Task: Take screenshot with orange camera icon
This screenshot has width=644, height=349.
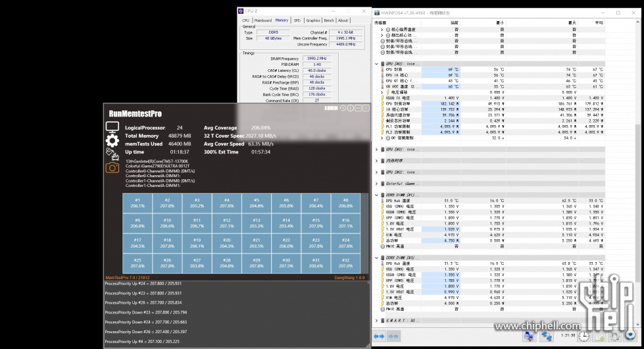Action: (112, 168)
